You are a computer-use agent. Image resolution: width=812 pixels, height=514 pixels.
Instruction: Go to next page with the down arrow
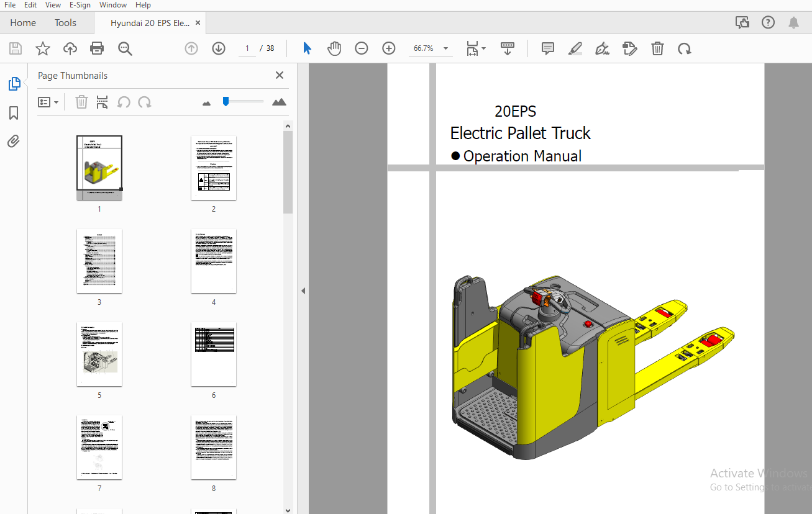(x=219, y=48)
